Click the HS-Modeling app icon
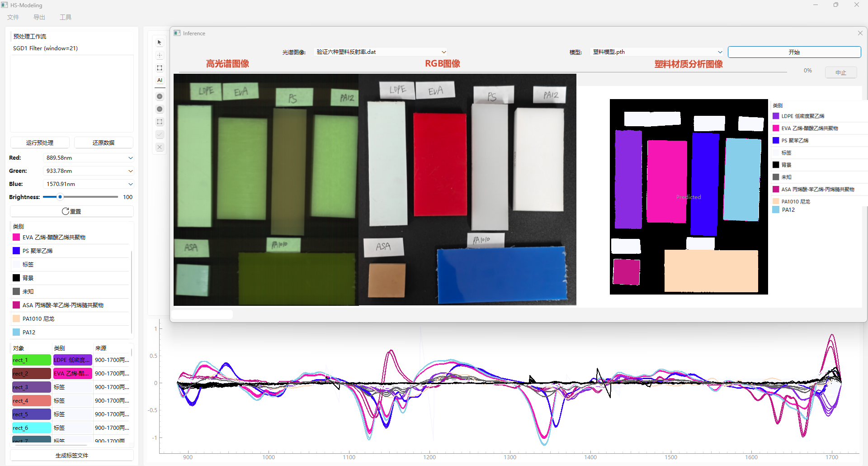 coord(5,5)
